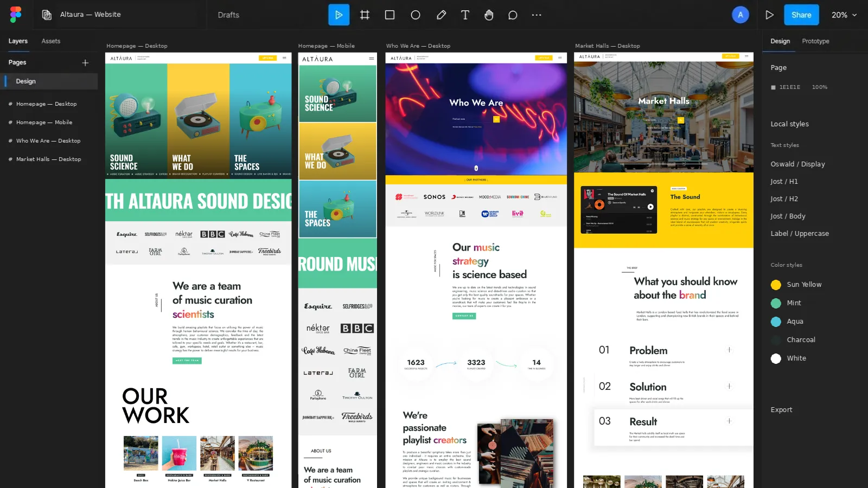The height and width of the screenshot is (488, 868).
Task: Click the Share button
Action: pyautogui.click(x=801, y=15)
